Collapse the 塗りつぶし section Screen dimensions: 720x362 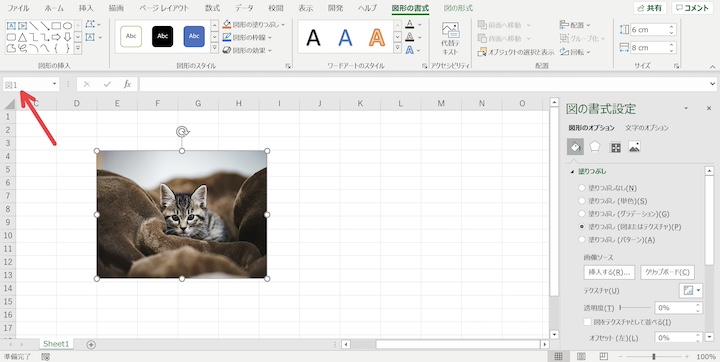click(572, 172)
